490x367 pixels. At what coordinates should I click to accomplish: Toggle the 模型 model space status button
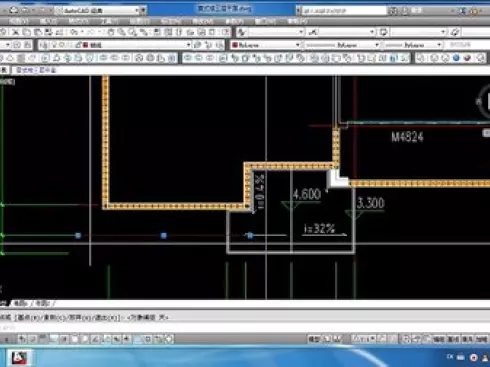(x=314, y=339)
